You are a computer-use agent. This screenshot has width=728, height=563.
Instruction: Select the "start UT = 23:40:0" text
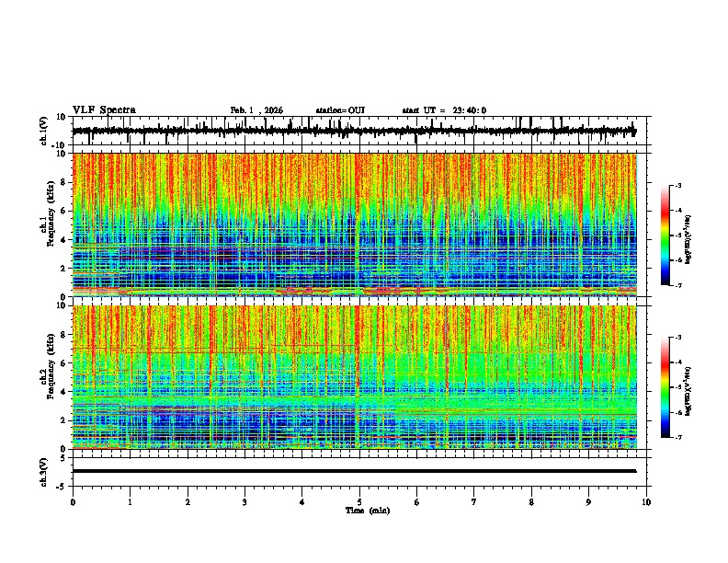[x=444, y=110]
